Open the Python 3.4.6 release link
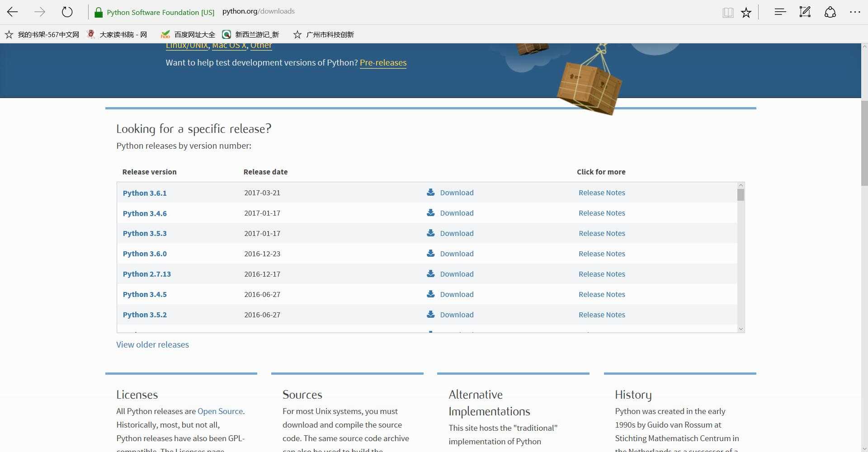 (x=145, y=213)
